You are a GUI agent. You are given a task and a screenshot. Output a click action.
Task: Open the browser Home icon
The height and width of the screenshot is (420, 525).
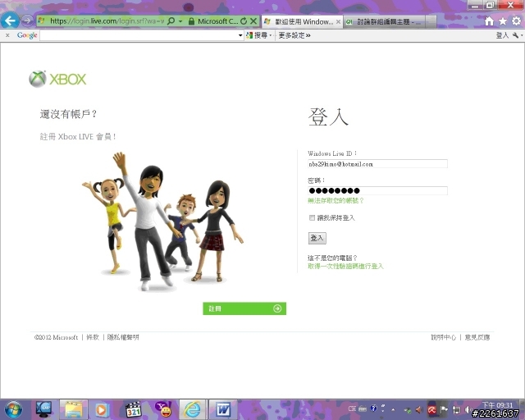click(x=489, y=21)
